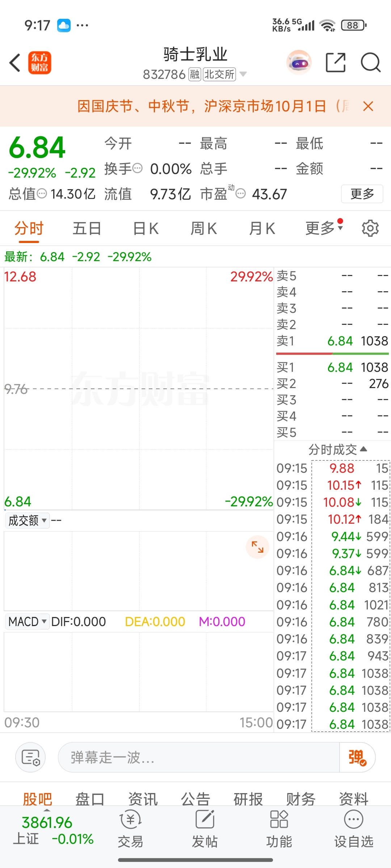Open the 资讯 tab
The width and height of the screenshot is (391, 868).
[x=143, y=799]
